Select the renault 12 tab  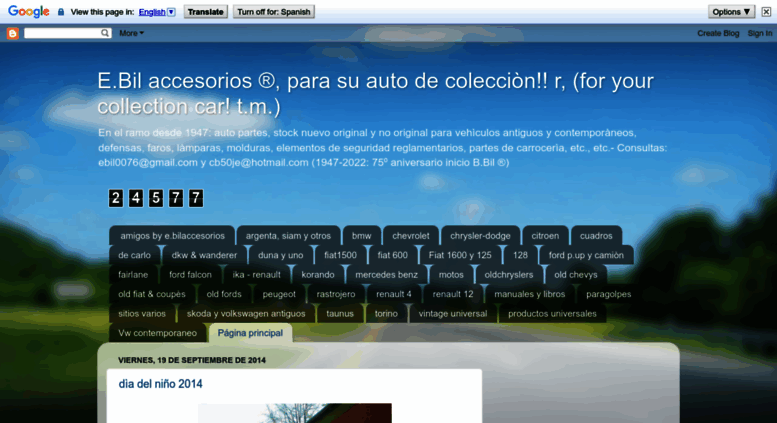coord(453,294)
